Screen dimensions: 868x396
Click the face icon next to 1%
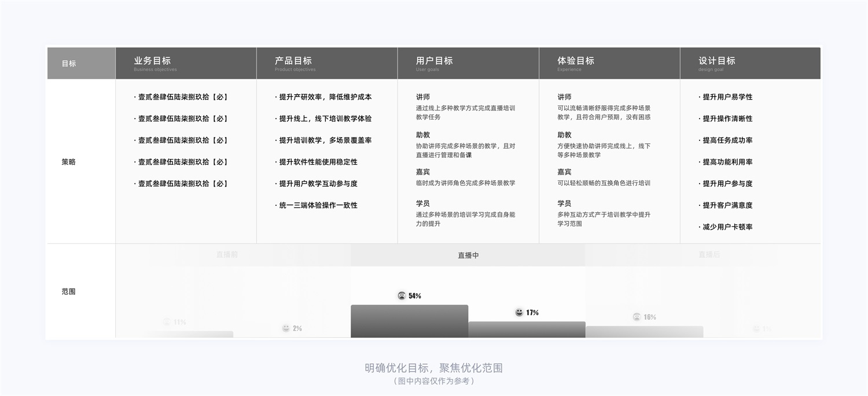tap(756, 329)
